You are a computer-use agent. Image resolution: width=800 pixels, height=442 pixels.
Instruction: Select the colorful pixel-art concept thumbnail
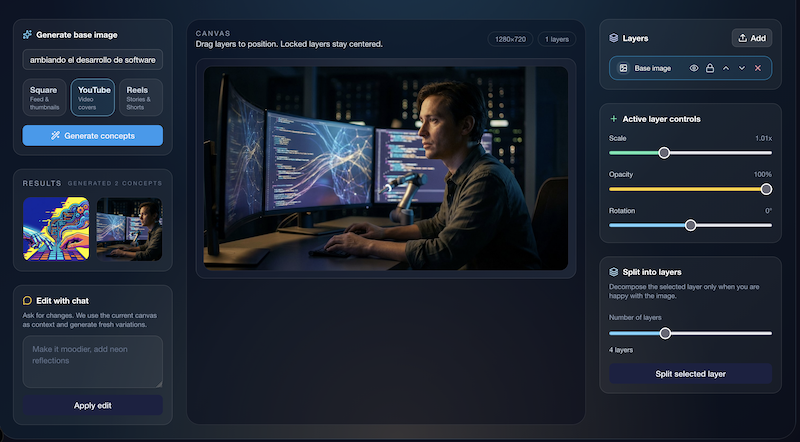point(56,229)
